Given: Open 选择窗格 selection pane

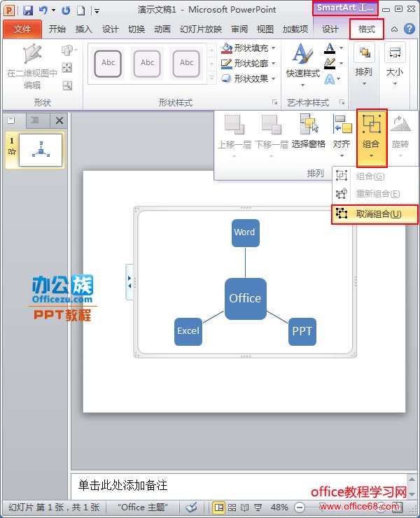Looking at the screenshot, I should click(x=308, y=132).
